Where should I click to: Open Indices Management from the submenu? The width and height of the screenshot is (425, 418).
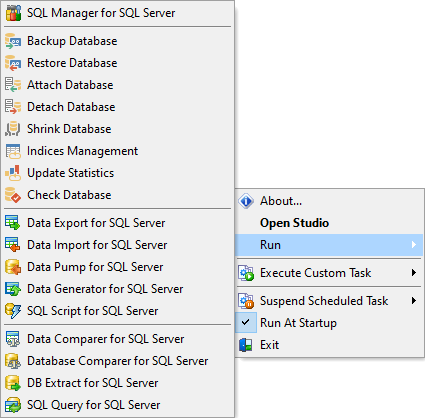(117, 151)
